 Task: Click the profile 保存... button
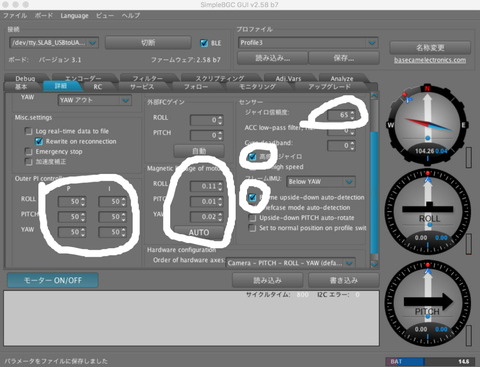[x=344, y=58]
